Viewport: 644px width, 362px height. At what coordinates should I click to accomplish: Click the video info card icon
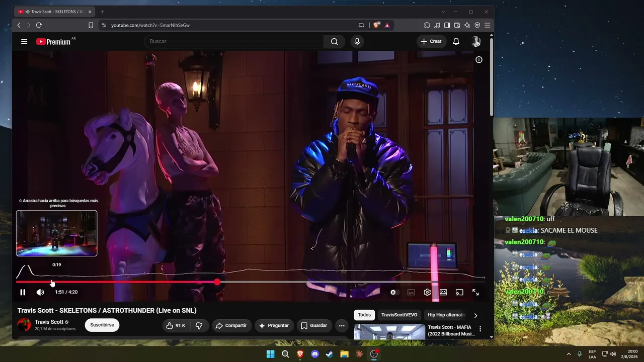point(479,60)
